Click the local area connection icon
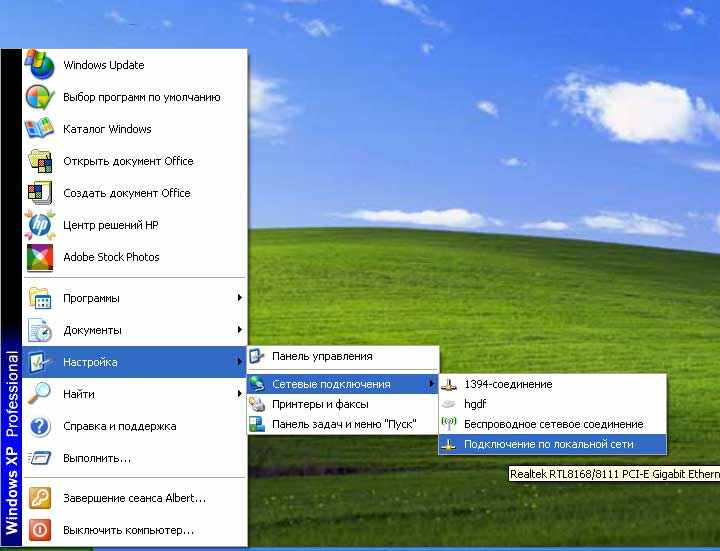The width and height of the screenshot is (720, 551). 449,444
